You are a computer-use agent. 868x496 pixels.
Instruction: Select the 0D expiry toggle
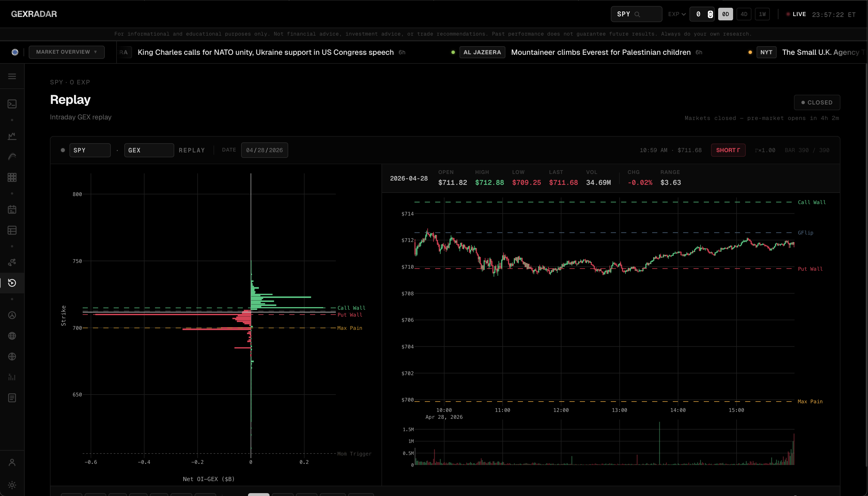(x=725, y=14)
